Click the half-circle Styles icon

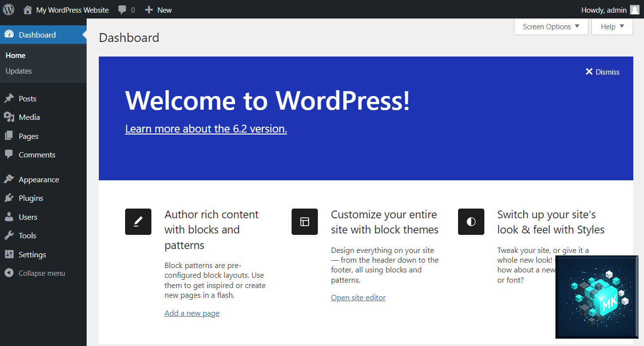point(471,222)
